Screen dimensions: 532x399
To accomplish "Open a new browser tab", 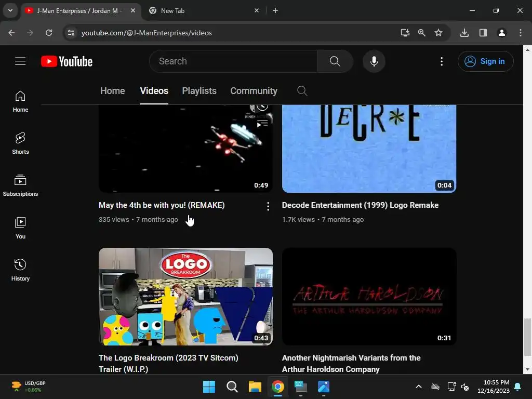I will pyautogui.click(x=275, y=10).
